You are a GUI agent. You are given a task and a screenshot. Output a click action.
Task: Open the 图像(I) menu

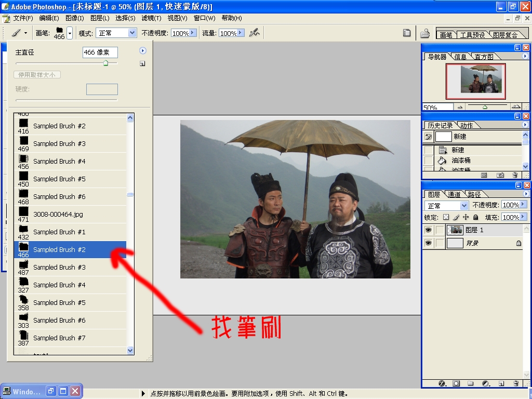click(75, 18)
